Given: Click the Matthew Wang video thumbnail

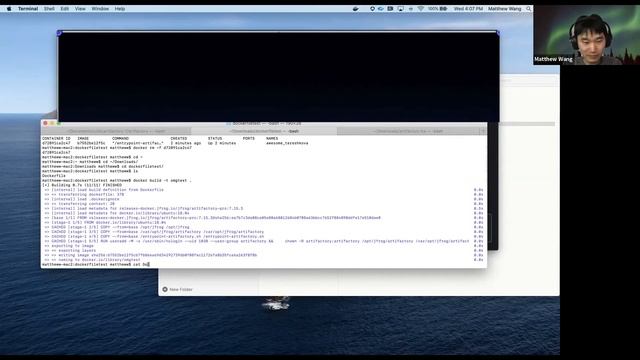Looking at the screenshot, I should (587, 35).
